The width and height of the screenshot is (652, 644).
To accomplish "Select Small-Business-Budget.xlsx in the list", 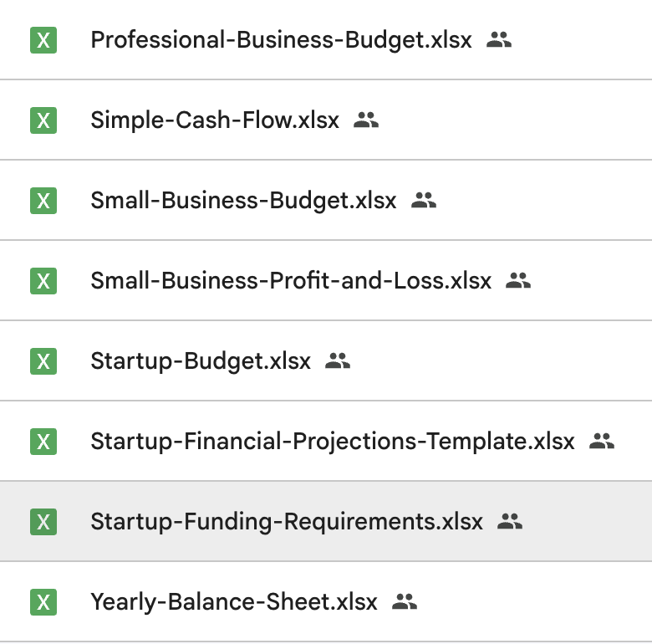I will click(243, 201).
